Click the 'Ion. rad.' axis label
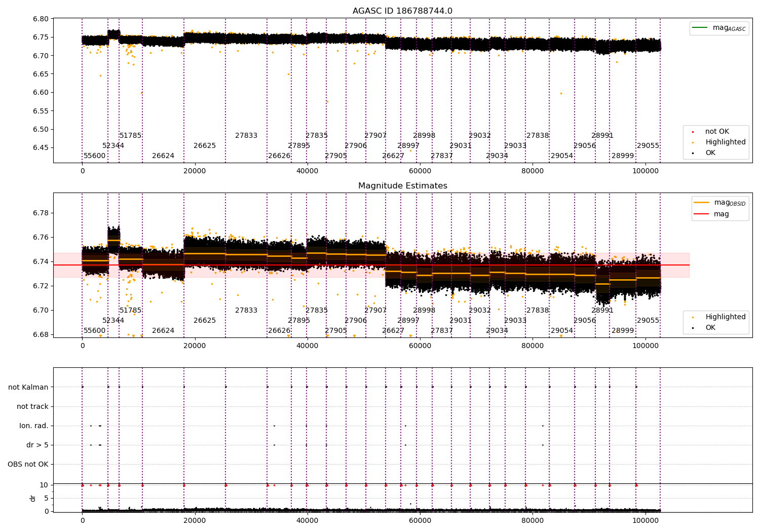760x532 pixels. tap(34, 426)
